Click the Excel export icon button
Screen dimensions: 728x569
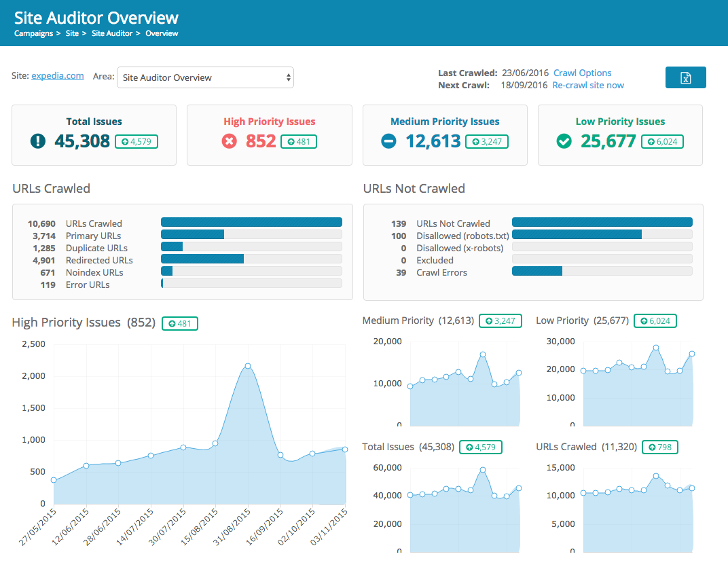(x=685, y=77)
